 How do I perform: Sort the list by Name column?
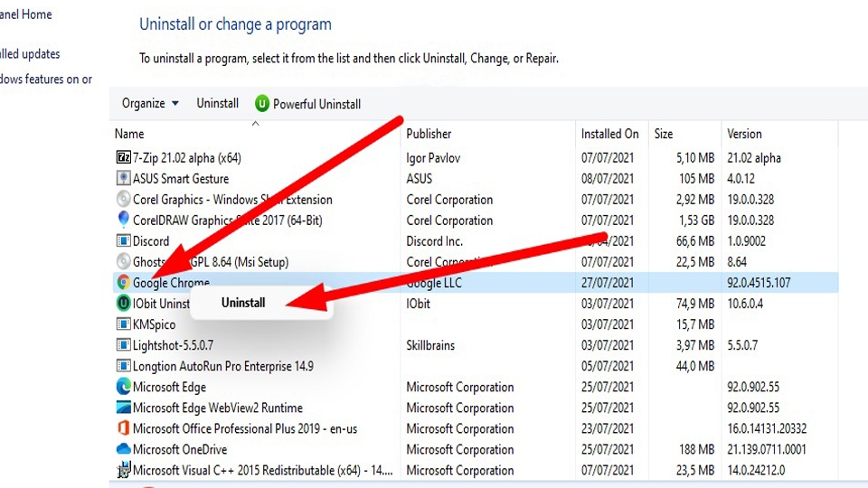coord(129,134)
